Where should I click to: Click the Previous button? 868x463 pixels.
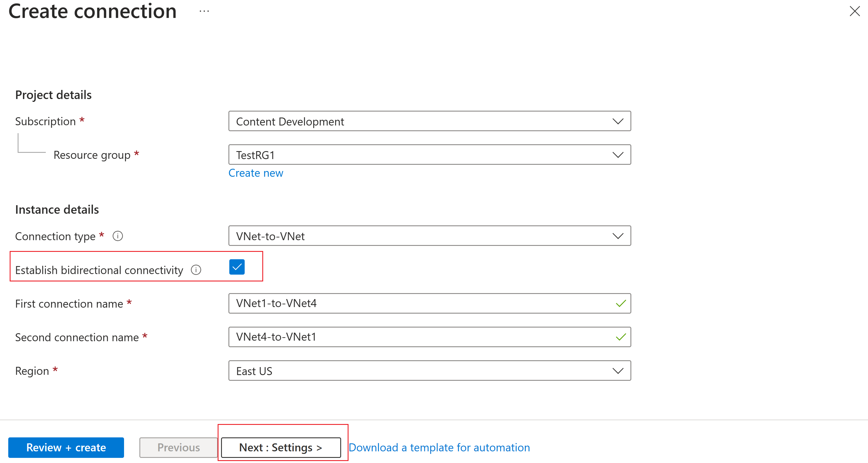click(179, 448)
